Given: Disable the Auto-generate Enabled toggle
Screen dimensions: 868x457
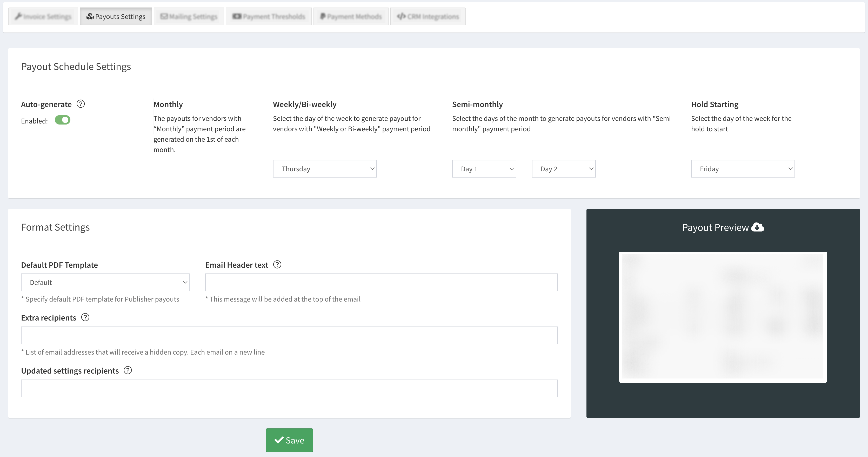Looking at the screenshot, I should (63, 120).
